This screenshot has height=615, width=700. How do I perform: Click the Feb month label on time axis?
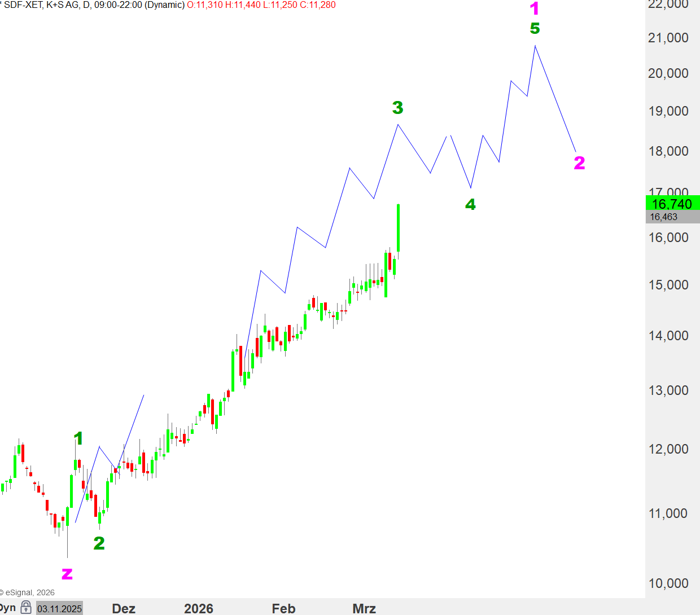pyautogui.click(x=283, y=609)
